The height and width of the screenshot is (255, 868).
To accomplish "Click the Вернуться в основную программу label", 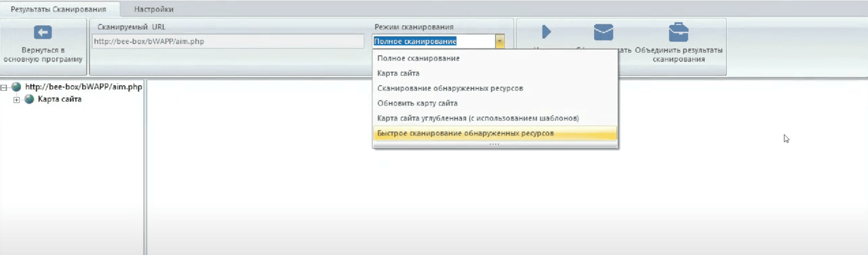I will click(x=43, y=54).
